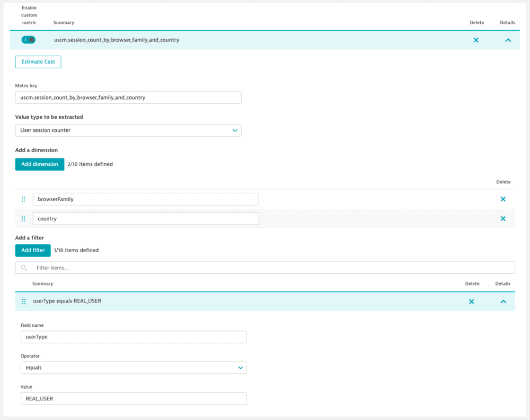Delete the country dimension
Viewport: 530px width, 420px height.
pos(502,218)
